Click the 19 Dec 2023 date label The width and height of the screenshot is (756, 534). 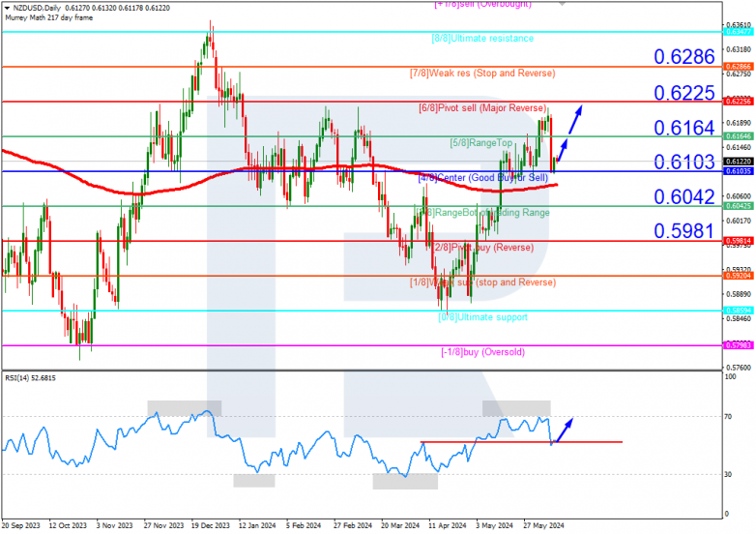click(x=210, y=526)
